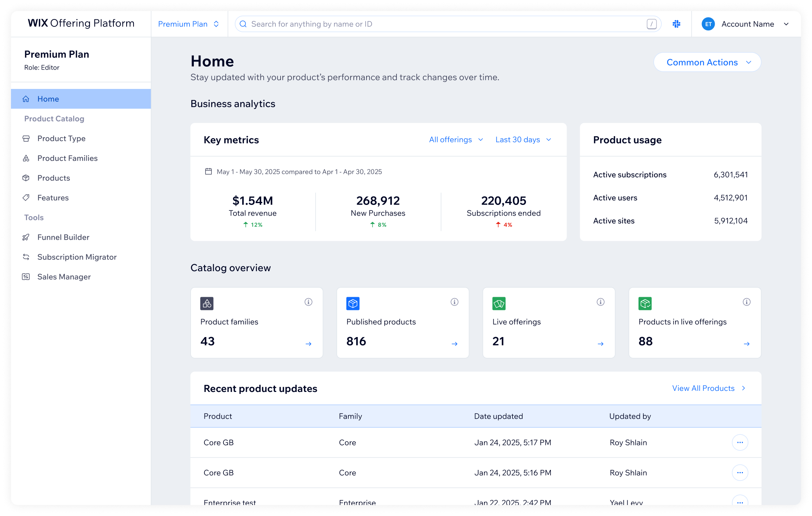This screenshot has width=812, height=516.
Task: Click info icon on Published products card
Action: [x=455, y=302]
